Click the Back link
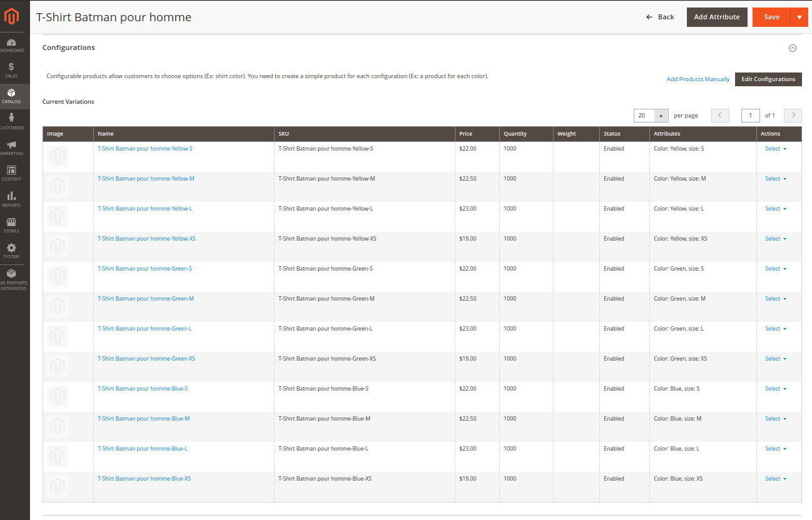 (660, 17)
